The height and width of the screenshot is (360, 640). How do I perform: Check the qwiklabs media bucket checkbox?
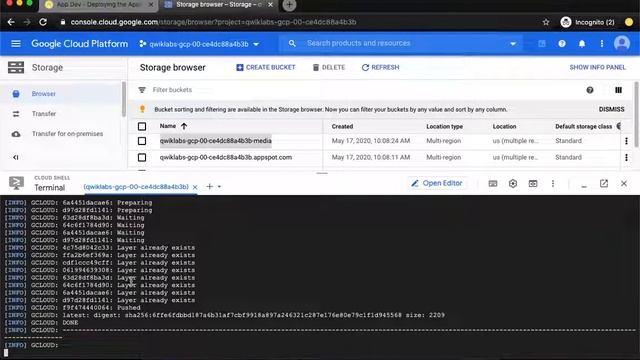pos(142,141)
